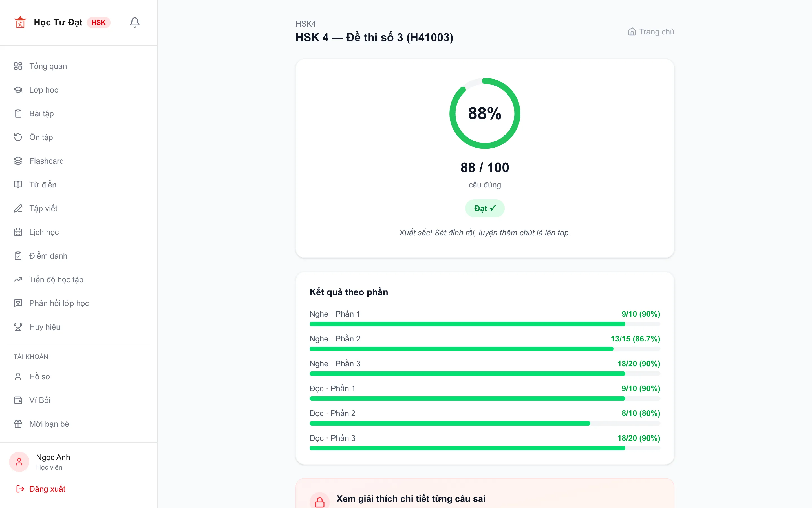Click the Huy hiệu trophy icon
This screenshot has width=812, height=508.
[x=18, y=327]
